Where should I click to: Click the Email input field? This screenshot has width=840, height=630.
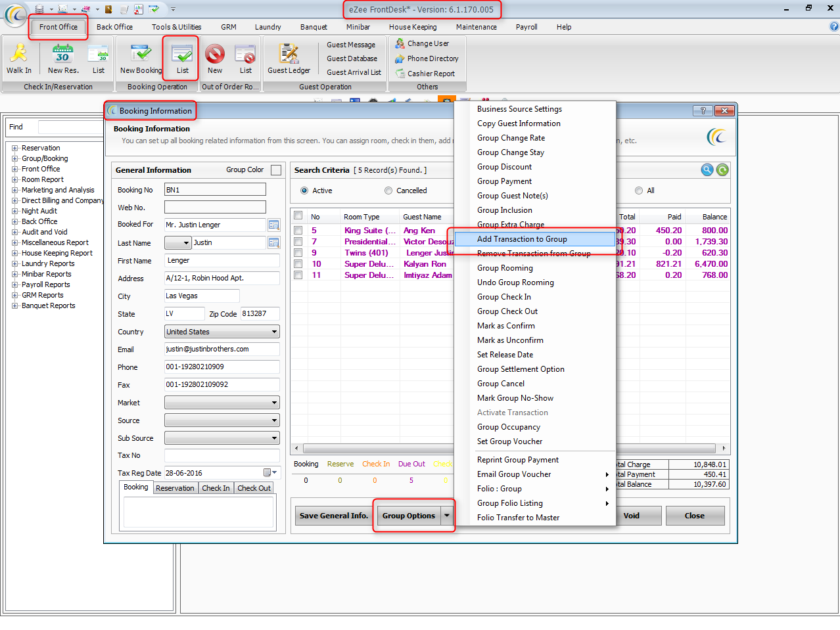pyautogui.click(x=222, y=349)
